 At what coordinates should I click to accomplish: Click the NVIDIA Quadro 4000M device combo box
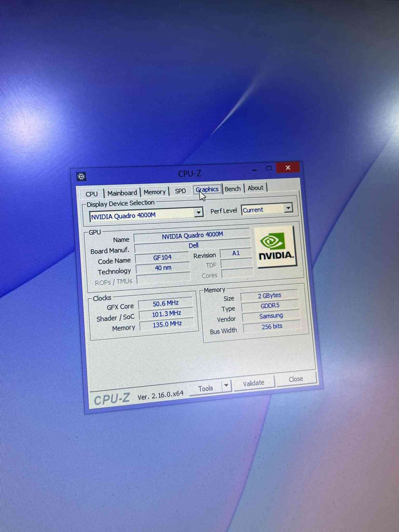(x=146, y=215)
